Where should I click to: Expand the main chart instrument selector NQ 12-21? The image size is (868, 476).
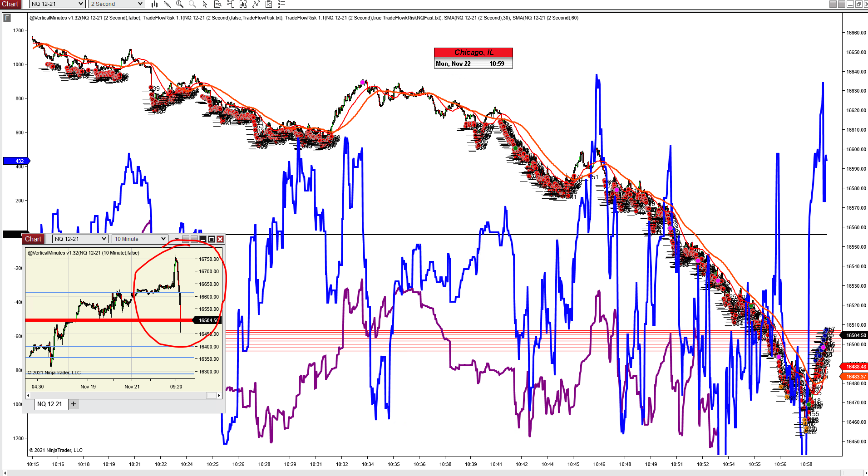[57, 4]
